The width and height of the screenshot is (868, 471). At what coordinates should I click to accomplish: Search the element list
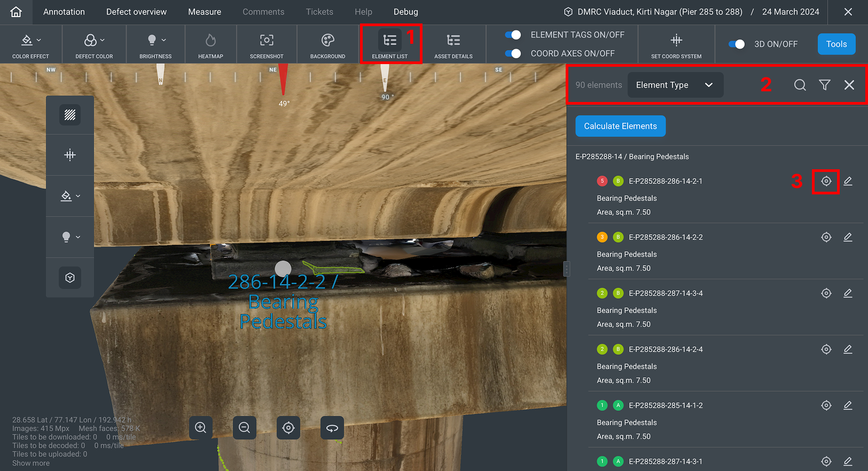tap(800, 85)
